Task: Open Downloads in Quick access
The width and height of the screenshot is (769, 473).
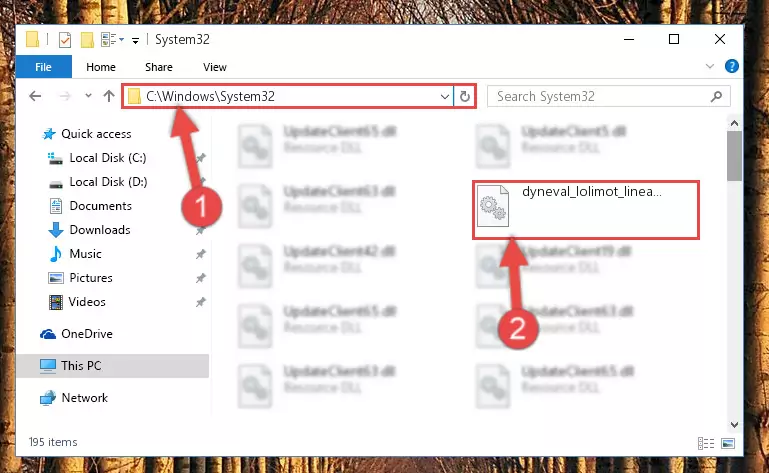Action: 100,230
